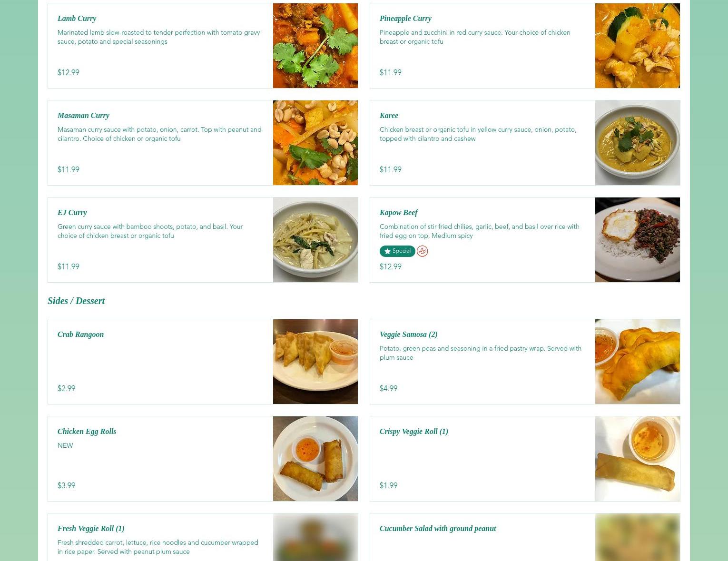
Task: Select the Pineapple Curry item title
Action: coord(405,18)
